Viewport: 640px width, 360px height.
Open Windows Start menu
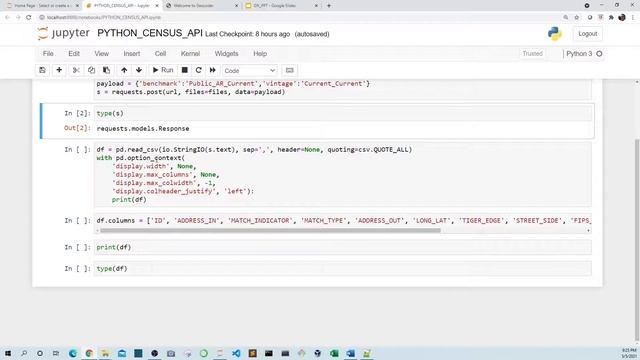7,353
